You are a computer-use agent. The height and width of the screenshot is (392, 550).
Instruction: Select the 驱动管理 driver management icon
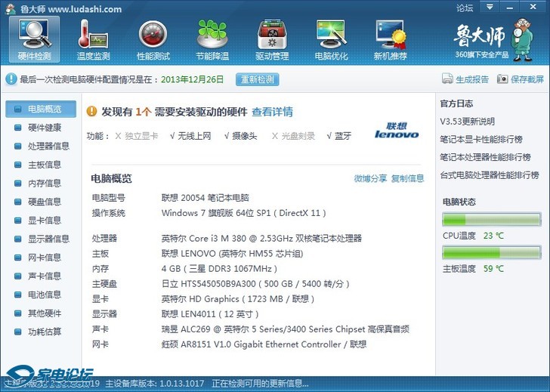[272, 39]
